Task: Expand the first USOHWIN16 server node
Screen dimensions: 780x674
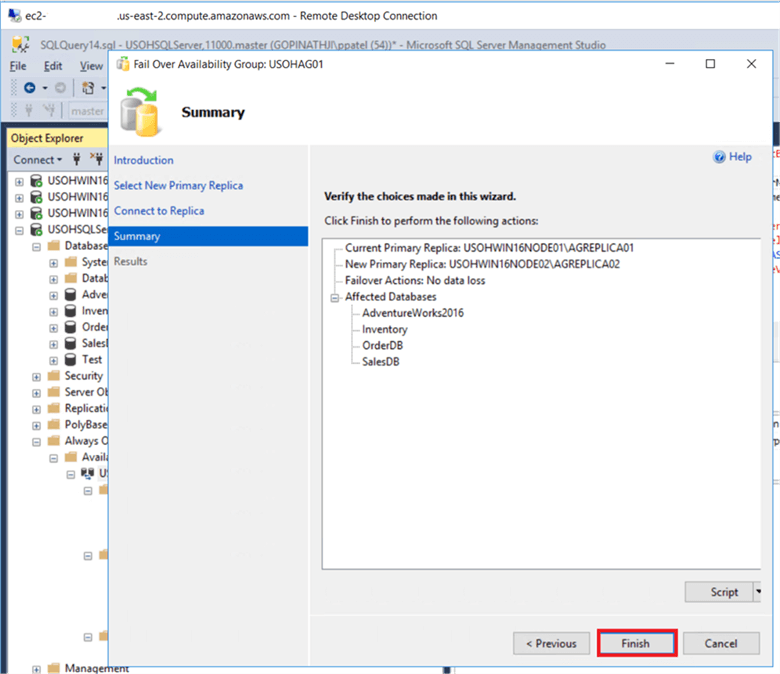Action: tap(19, 182)
